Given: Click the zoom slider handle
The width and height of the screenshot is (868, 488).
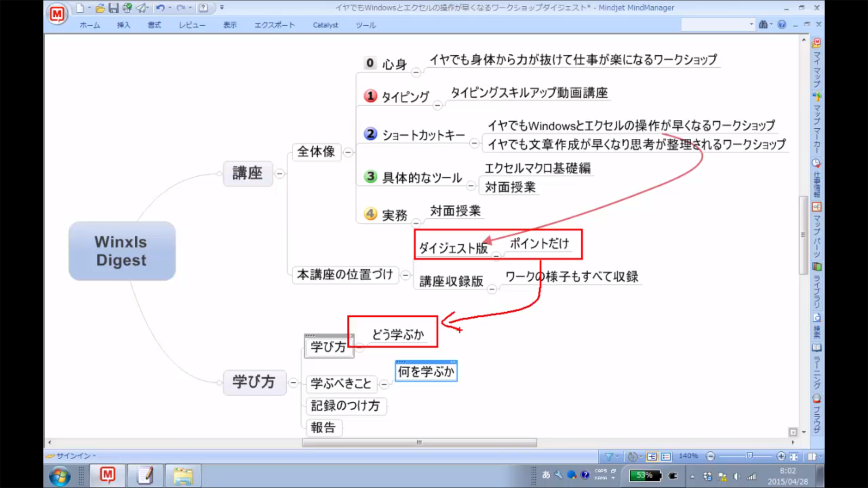Looking at the screenshot, I should (749, 456).
